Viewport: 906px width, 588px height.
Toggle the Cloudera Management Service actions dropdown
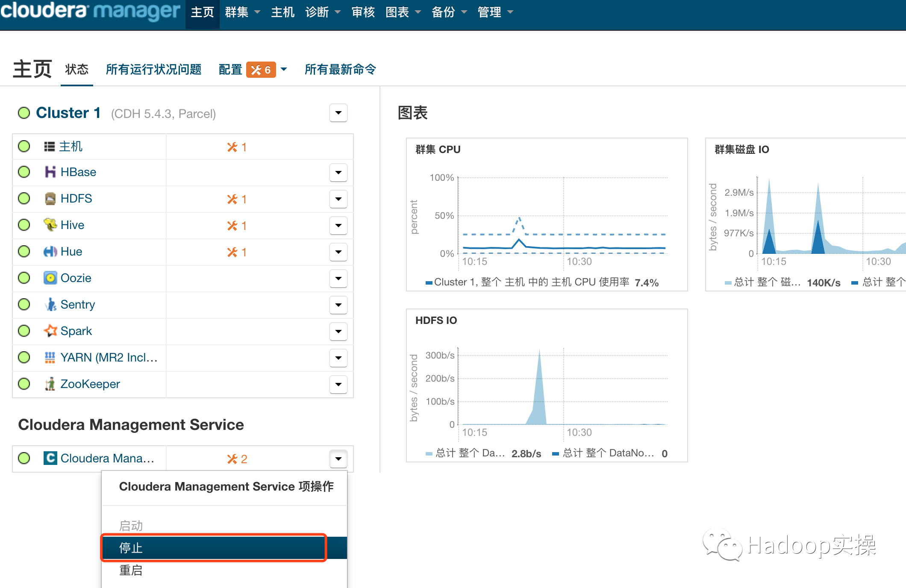(338, 459)
